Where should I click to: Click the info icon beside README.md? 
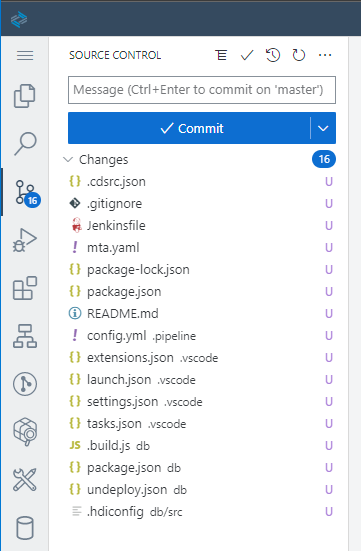tap(75, 313)
